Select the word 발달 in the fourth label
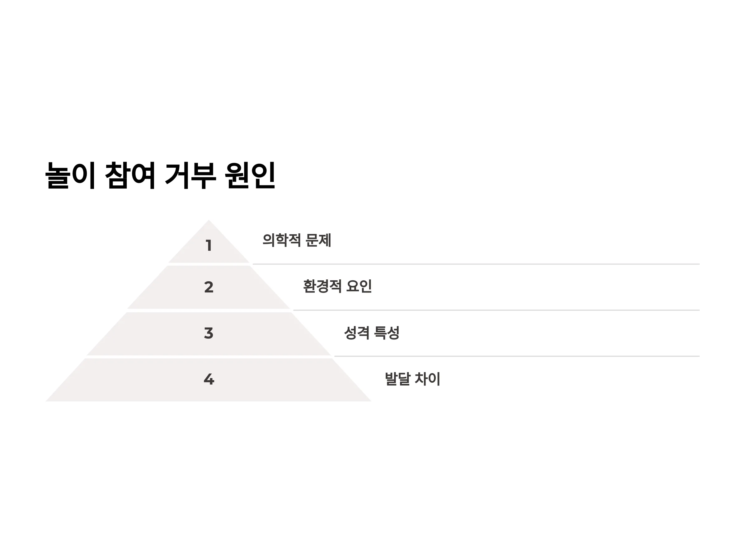Screen dimensions: 747x560 coord(397,379)
